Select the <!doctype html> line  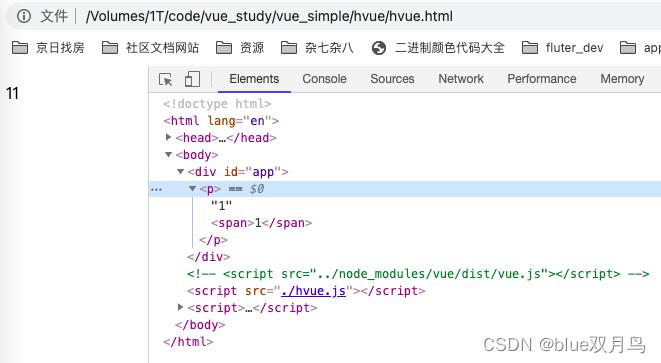click(x=217, y=104)
